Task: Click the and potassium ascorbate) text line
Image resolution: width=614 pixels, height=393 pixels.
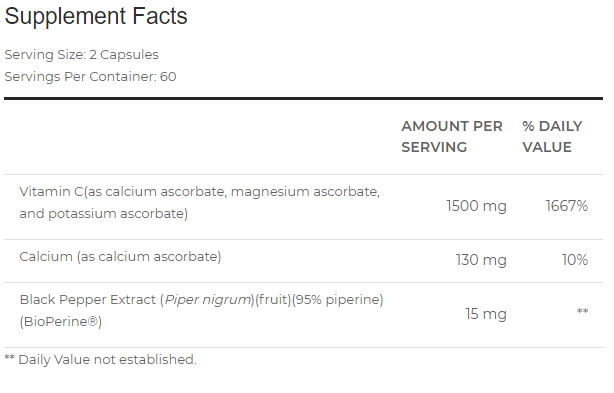Action: coord(104,214)
